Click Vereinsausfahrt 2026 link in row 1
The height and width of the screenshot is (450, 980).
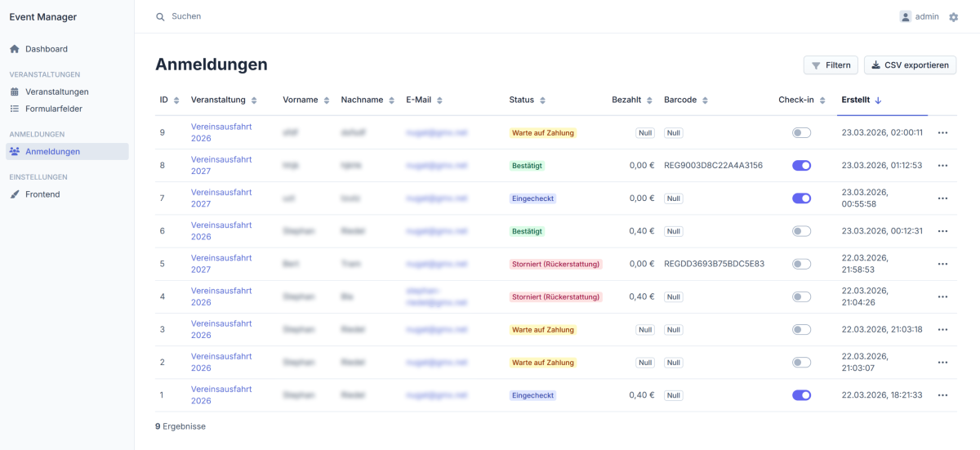coord(221,395)
